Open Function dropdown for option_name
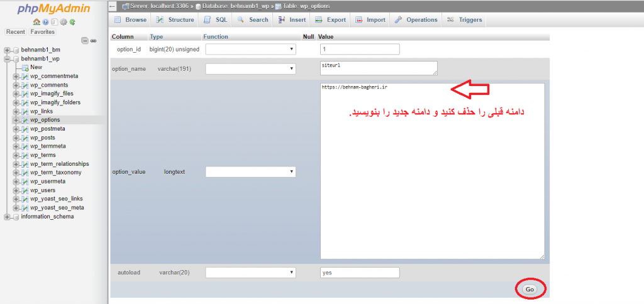 pos(250,68)
